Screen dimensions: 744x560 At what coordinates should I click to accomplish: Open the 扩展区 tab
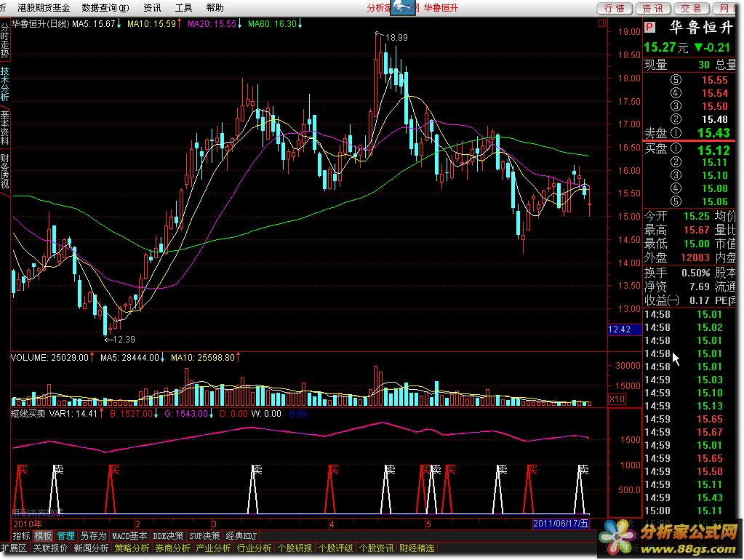coord(14,548)
